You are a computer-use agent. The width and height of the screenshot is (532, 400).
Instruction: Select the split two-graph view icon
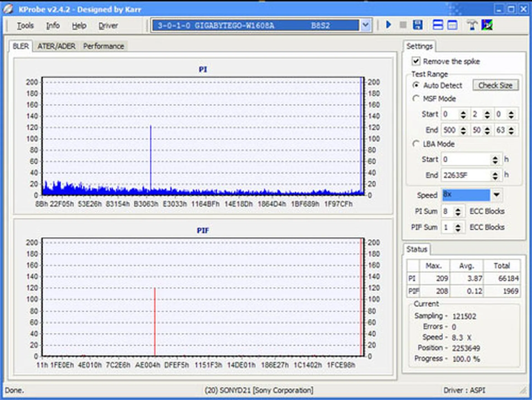tap(438, 25)
